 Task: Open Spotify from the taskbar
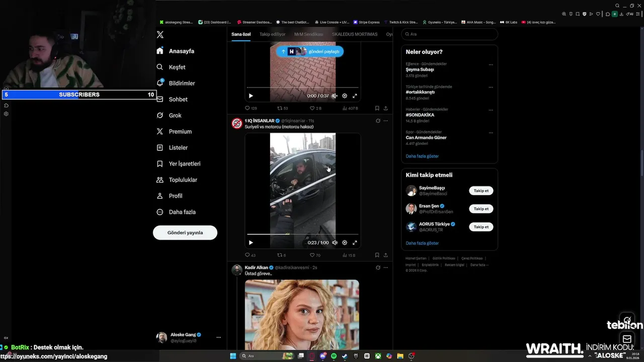pyautogui.click(x=334, y=356)
